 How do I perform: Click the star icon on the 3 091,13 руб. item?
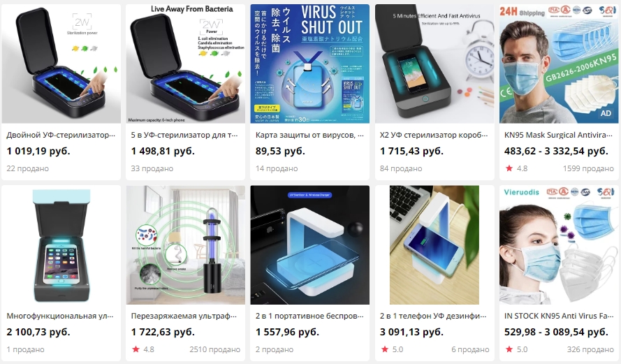point(385,349)
